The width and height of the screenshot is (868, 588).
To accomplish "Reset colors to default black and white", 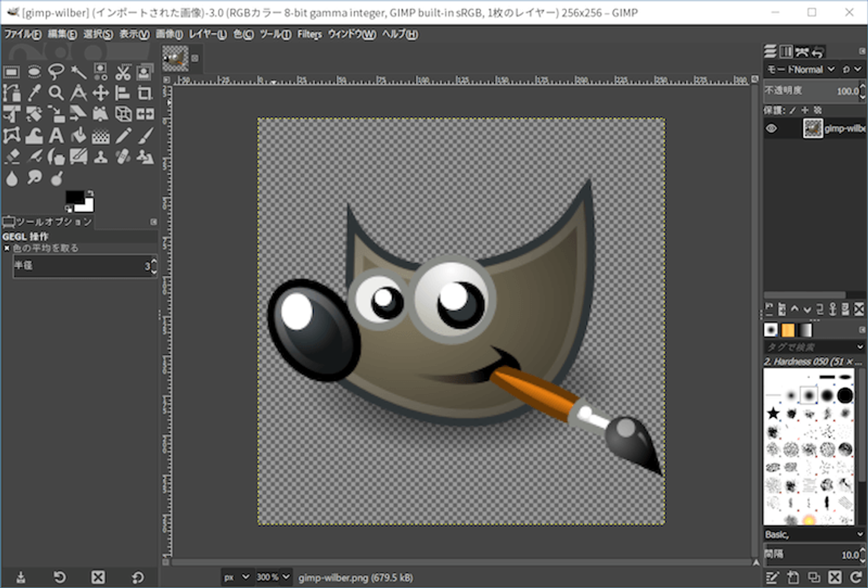I will pos(69,208).
